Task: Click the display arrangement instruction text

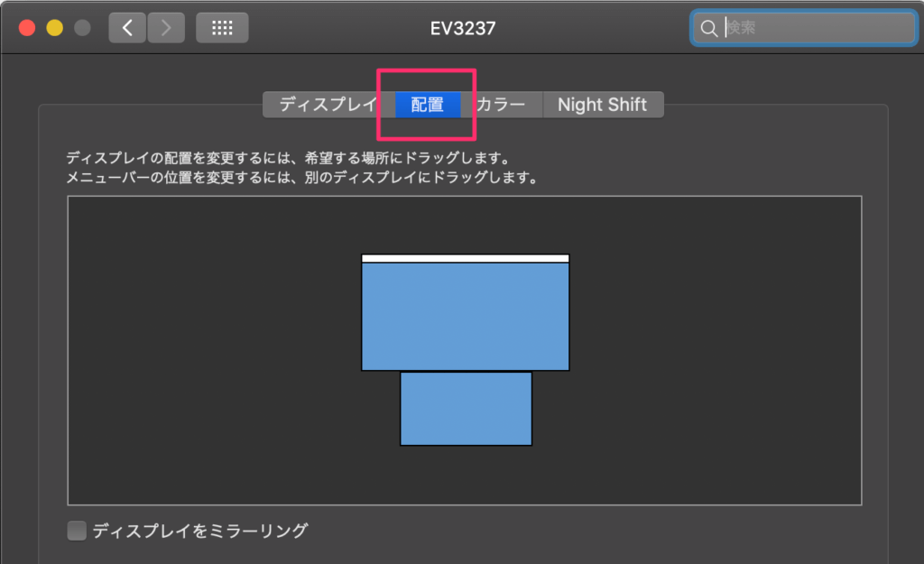Action: [x=289, y=159]
